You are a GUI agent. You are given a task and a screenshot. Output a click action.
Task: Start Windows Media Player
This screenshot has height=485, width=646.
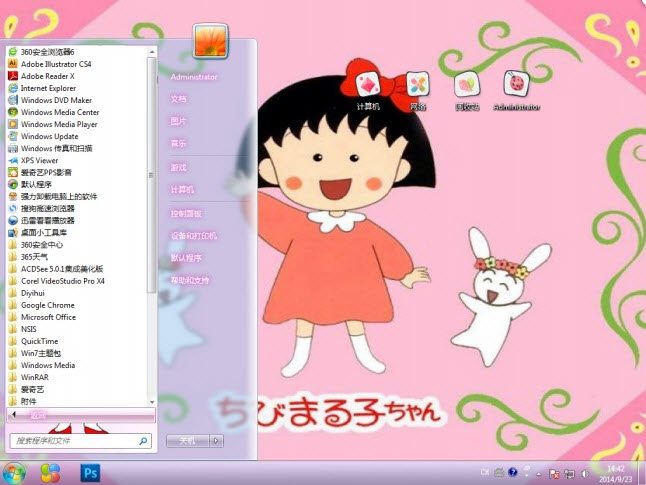click(x=53, y=124)
